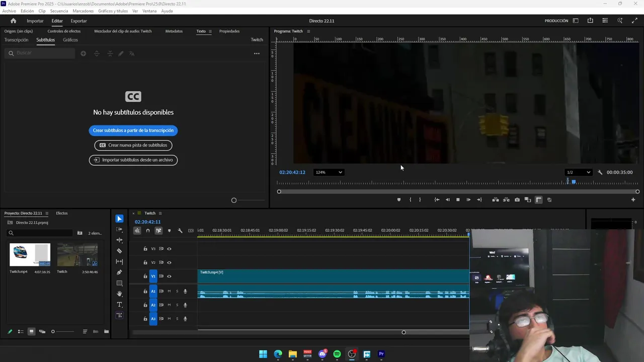Stop playback in the Program monitor

tap(458, 200)
